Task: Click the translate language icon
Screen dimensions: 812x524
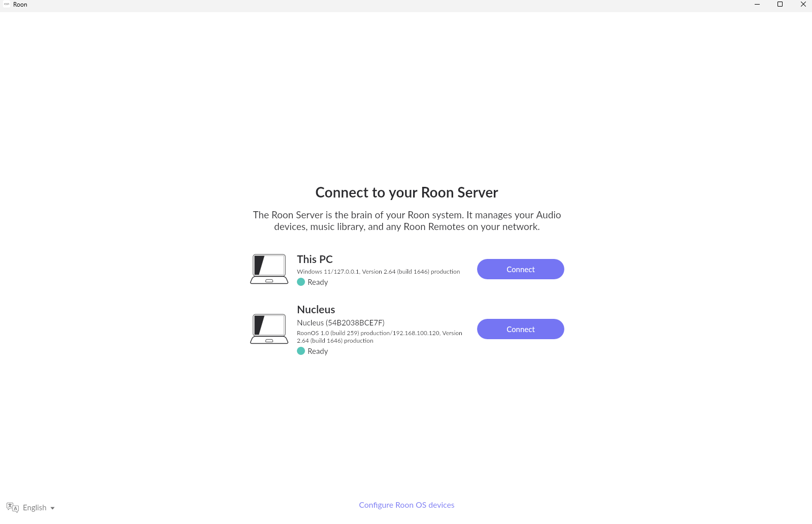Action: point(13,507)
